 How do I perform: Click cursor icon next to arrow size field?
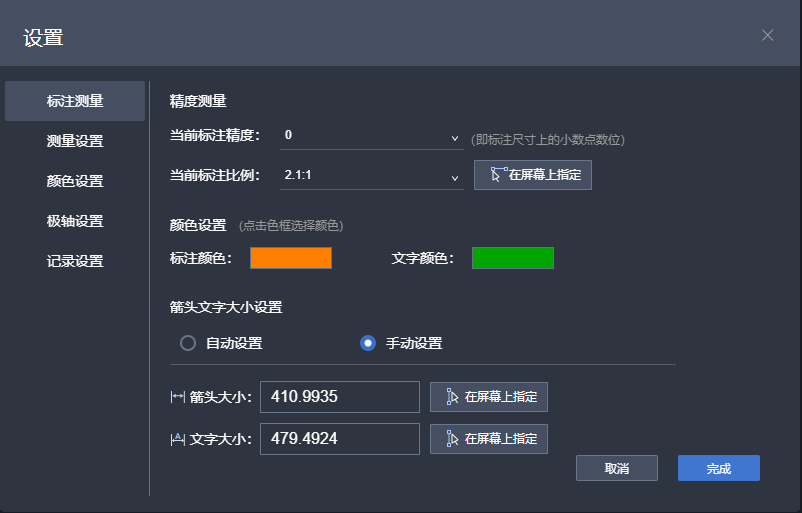click(451, 397)
